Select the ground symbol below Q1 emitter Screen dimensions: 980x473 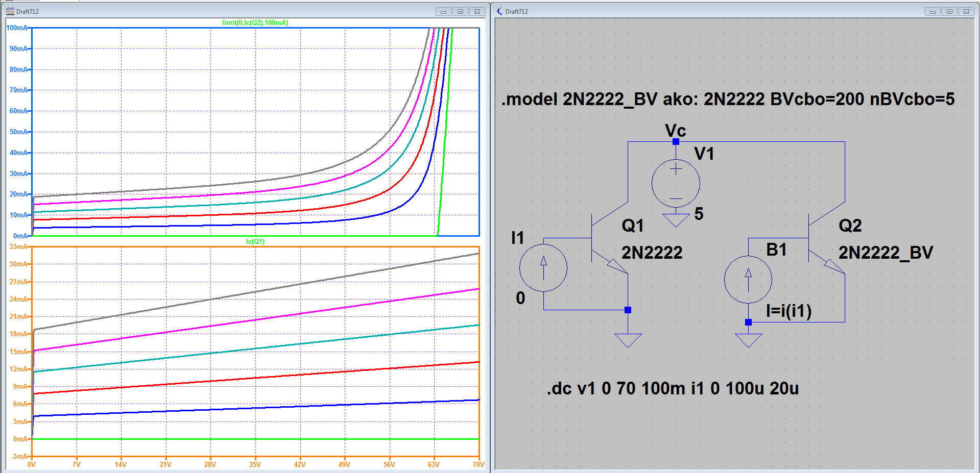tap(628, 340)
